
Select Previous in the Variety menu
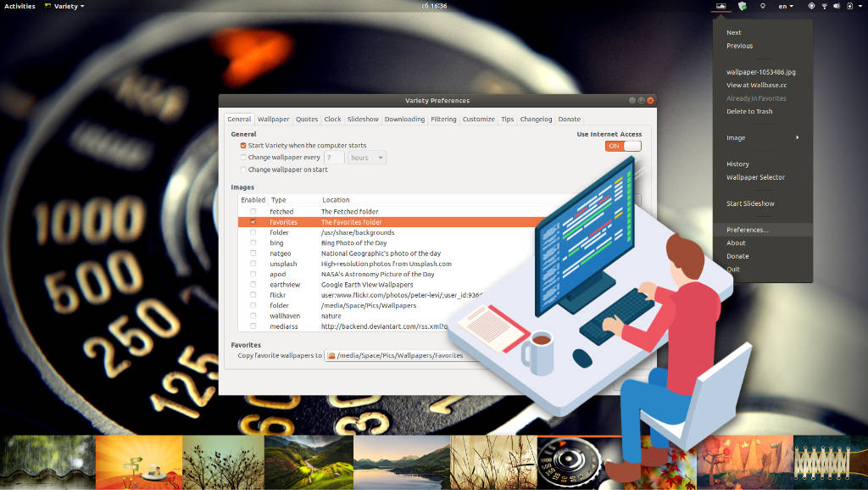tap(739, 46)
